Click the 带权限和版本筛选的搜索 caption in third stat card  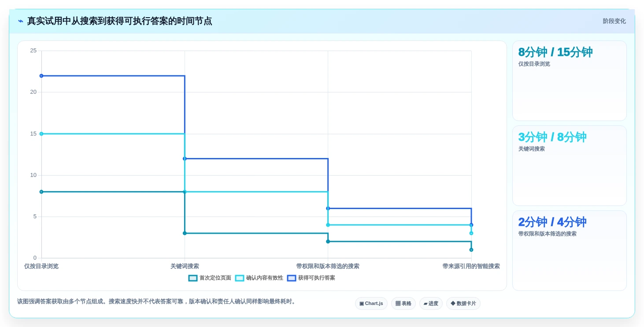coord(548,234)
